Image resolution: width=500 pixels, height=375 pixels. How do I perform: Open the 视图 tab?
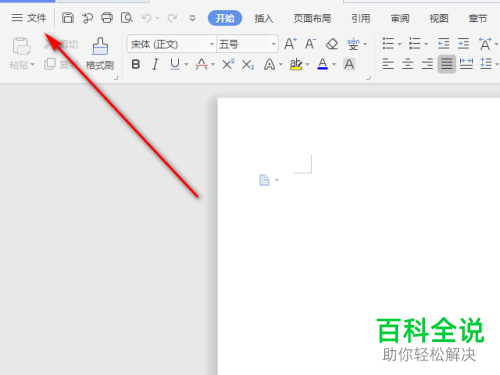click(439, 18)
